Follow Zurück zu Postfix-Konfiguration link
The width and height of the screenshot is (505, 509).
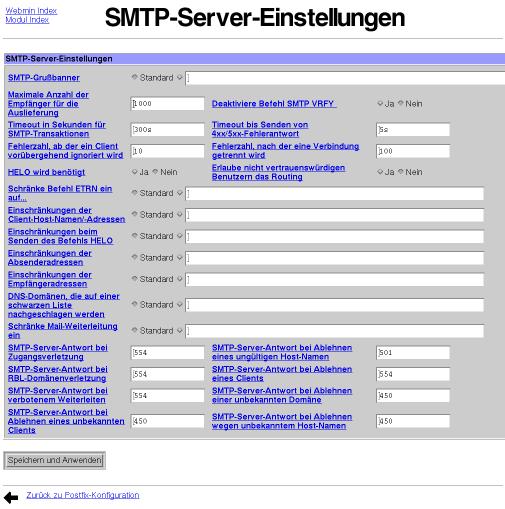(83, 495)
